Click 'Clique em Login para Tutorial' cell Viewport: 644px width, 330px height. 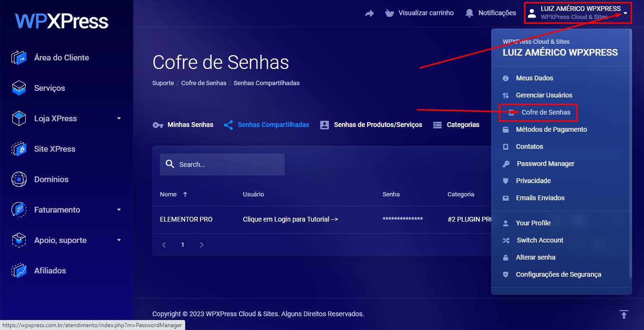290,219
